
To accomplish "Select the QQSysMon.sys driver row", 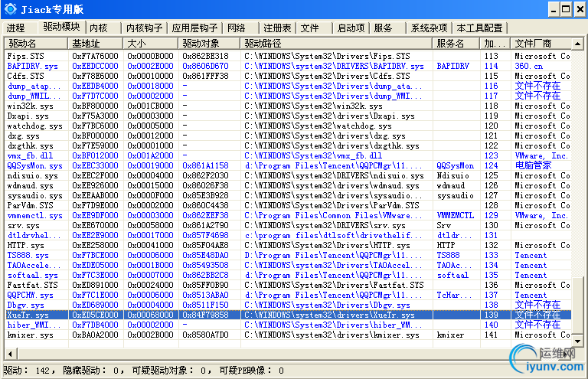I will pos(288,165).
